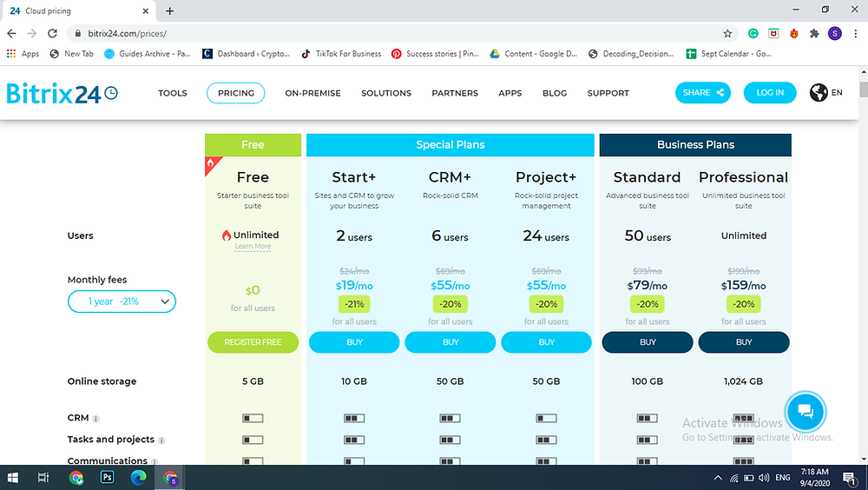Click the ENG language indicator
Screen dimensions: 868x490
[783, 477]
